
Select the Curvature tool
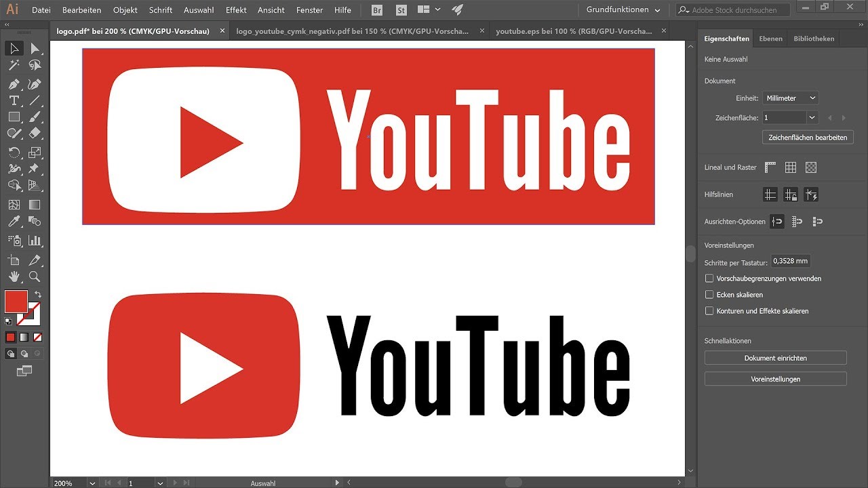click(35, 84)
